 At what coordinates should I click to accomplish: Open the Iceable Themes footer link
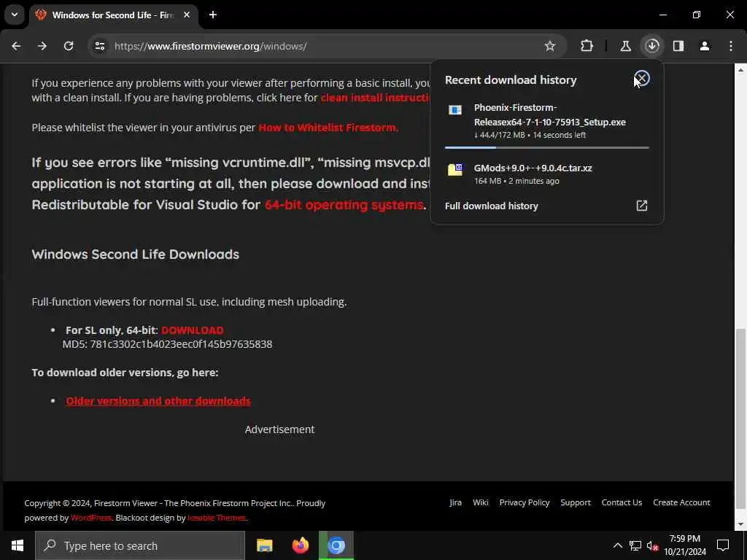tap(216, 518)
